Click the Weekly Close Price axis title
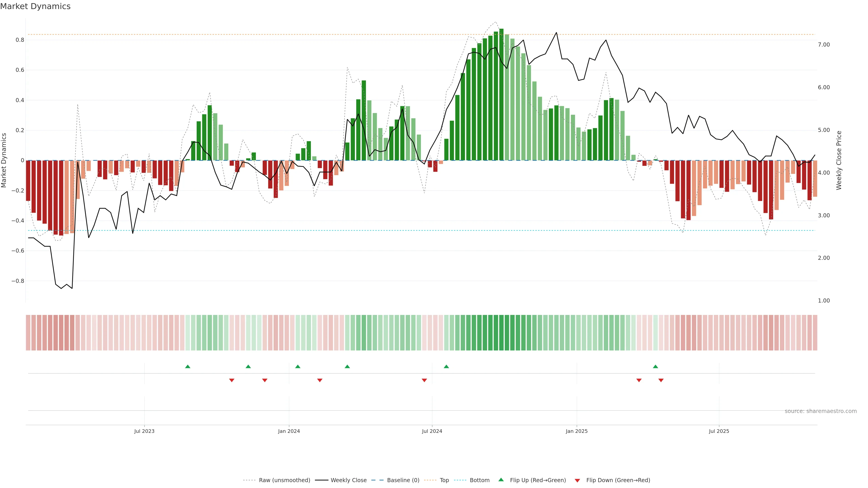Image resolution: width=868 pixels, height=488 pixels. (839, 160)
